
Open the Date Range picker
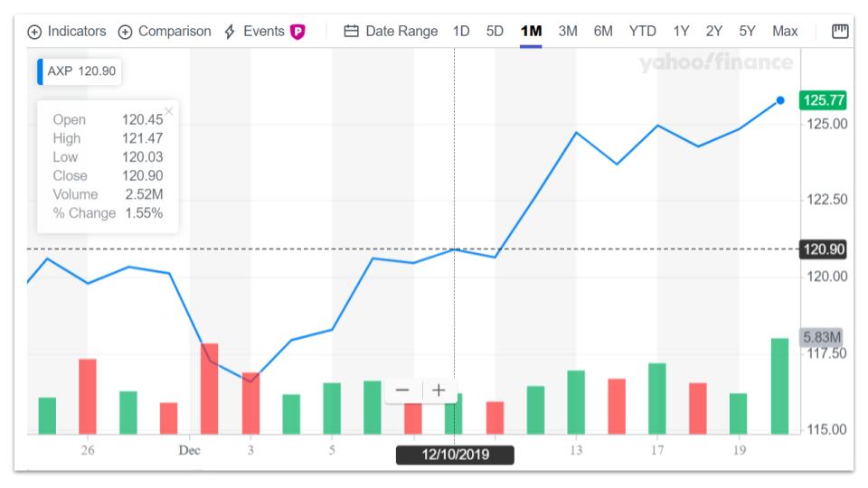click(x=391, y=32)
